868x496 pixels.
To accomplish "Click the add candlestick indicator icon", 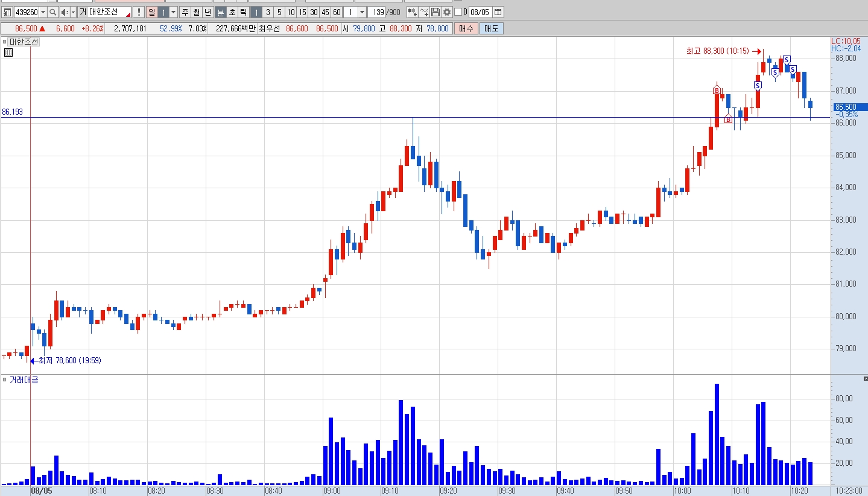I will [413, 12].
